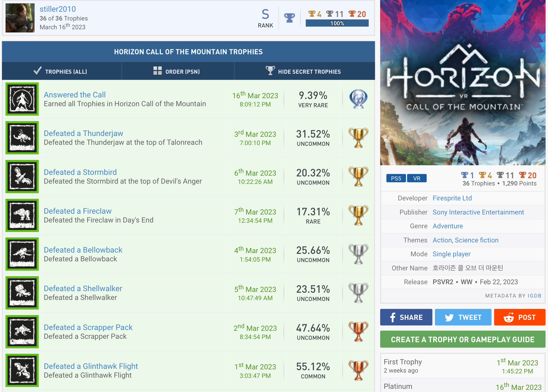Click the silver cup beside Defeated a Bellowback
This screenshot has width=548, height=392.
click(x=358, y=254)
